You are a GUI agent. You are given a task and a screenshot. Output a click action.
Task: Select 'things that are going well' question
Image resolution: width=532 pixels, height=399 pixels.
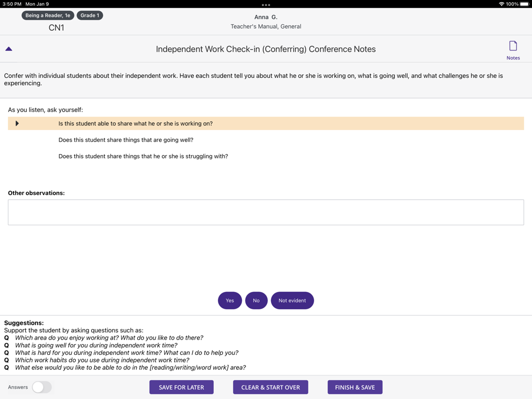coord(126,140)
